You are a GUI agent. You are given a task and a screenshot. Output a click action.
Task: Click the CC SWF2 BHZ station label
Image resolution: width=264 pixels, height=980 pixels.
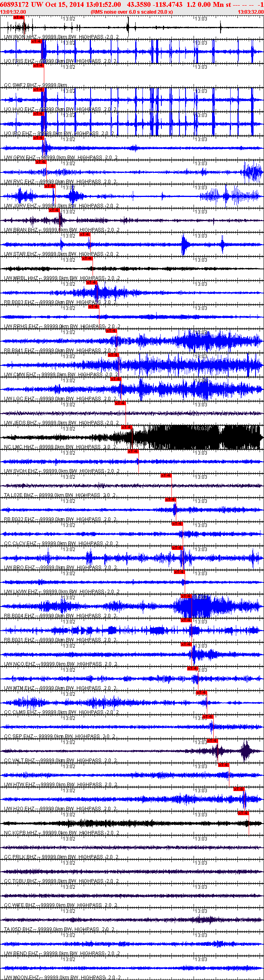point(20,85)
